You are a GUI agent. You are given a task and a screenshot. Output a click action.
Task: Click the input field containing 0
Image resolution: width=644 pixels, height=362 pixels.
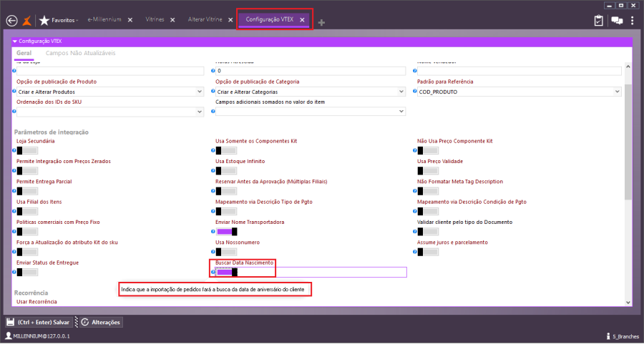(311, 71)
